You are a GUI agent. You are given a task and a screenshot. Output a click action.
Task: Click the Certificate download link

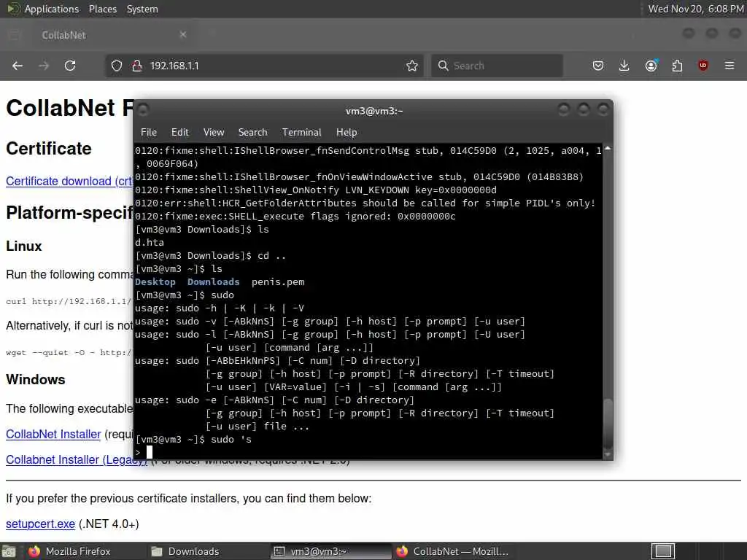(x=69, y=182)
